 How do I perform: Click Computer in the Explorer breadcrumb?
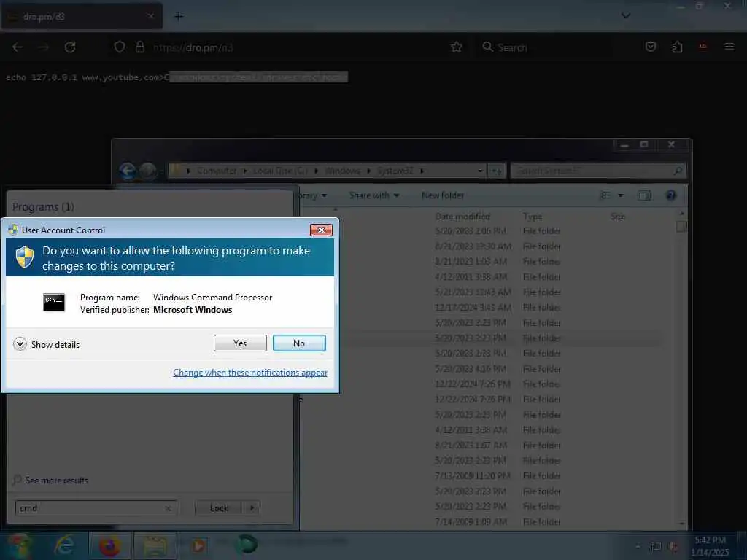click(217, 171)
